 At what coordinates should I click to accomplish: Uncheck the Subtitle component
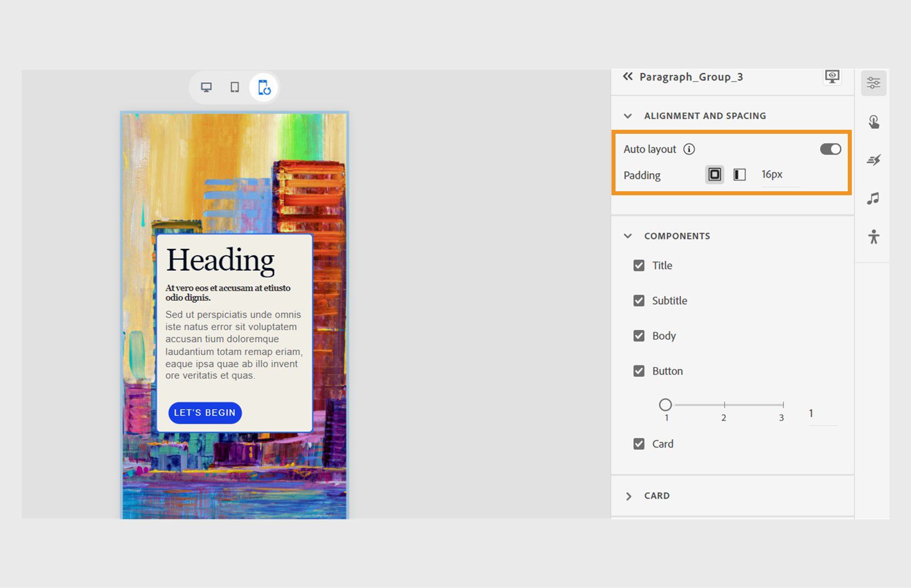point(639,301)
